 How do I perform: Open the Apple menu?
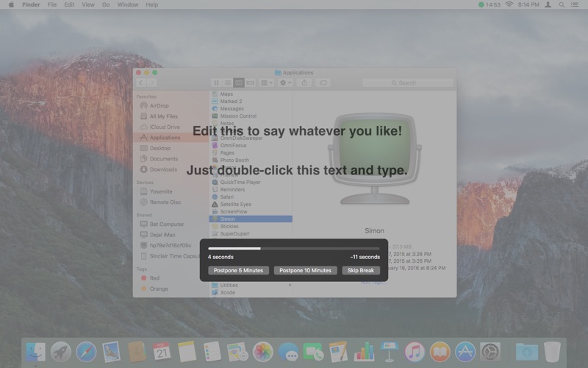click(x=11, y=4)
